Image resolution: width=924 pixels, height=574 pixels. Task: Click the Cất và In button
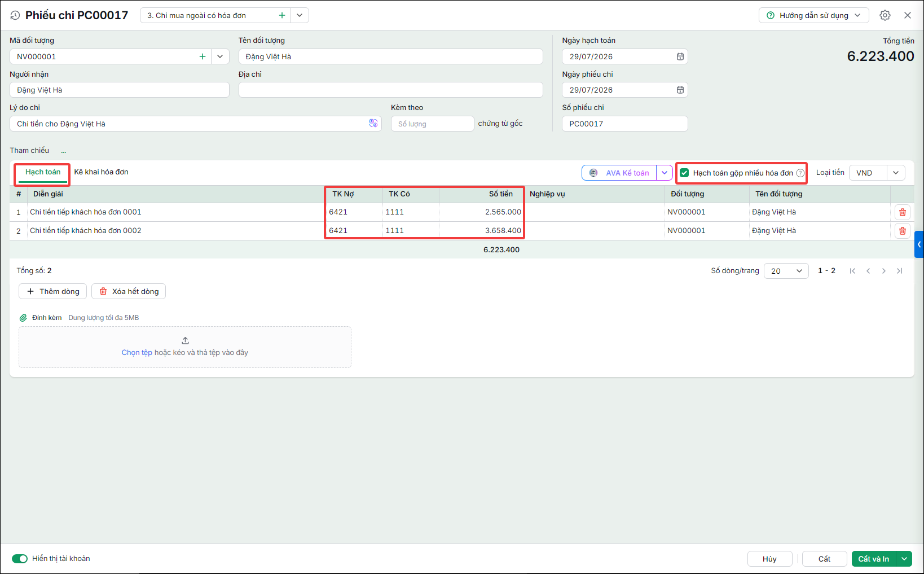(874, 559)
